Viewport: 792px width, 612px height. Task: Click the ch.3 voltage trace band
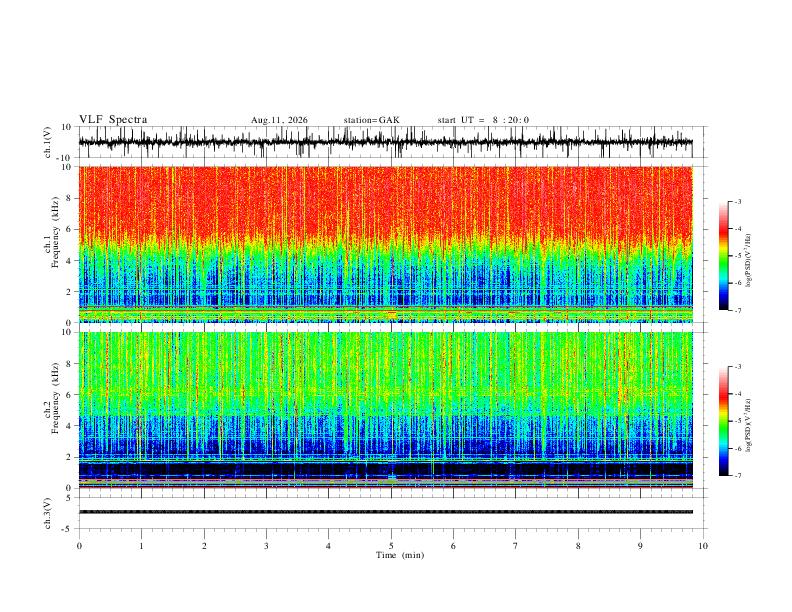point(385,512)
